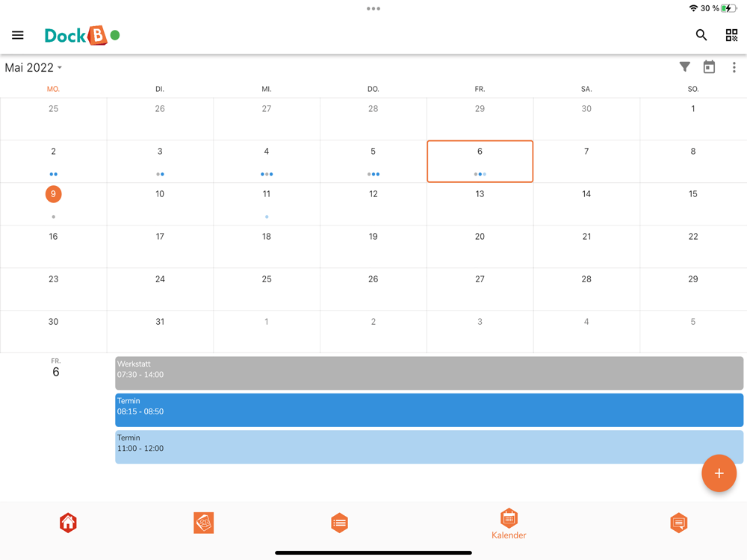Select May 15 in calendar

pyautogui.click(x=693, y=204)
